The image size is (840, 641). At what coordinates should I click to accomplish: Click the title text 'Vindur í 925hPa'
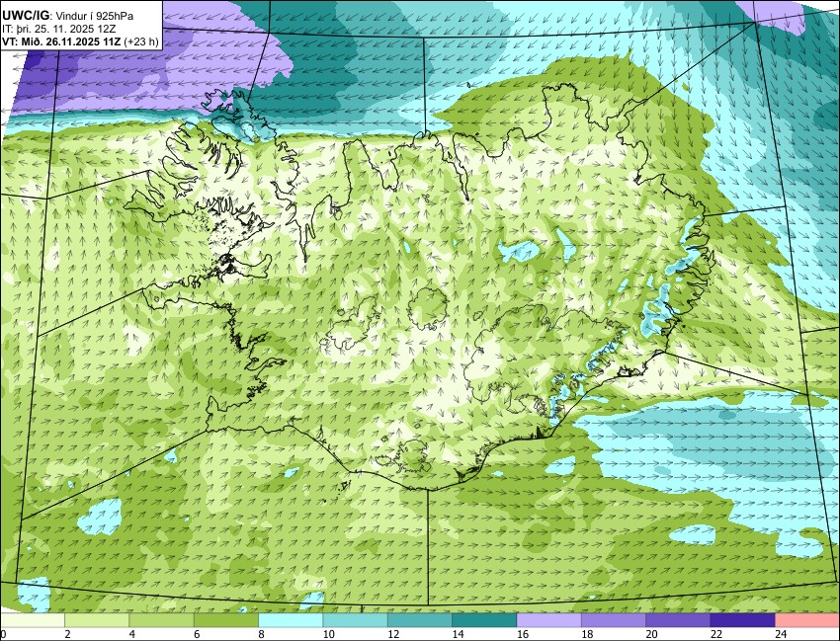click(95, 17)
